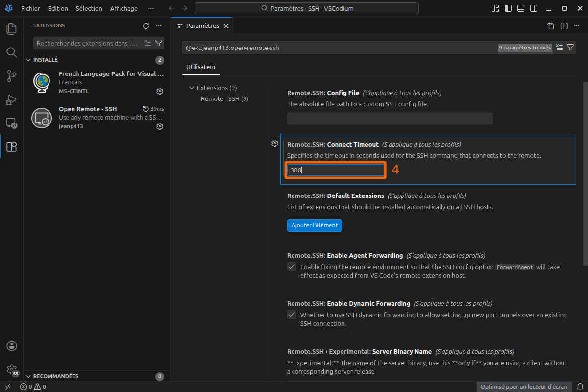This screenshot has width=588, height=392.
Task: Open editor tab more actions menu
Action: (577, 26)
